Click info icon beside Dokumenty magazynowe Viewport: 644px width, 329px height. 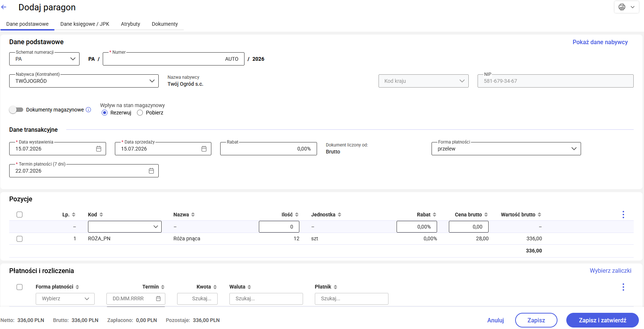tap(88, 110)
